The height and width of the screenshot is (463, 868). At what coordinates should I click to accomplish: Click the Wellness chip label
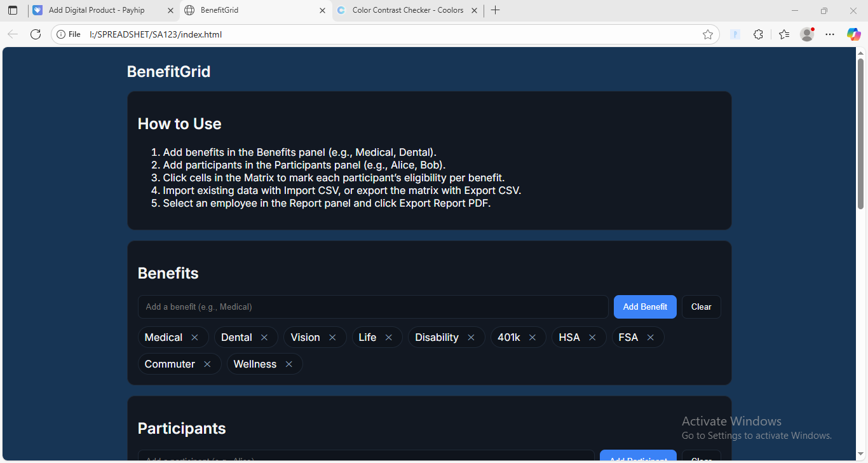(x=255, y=364)
